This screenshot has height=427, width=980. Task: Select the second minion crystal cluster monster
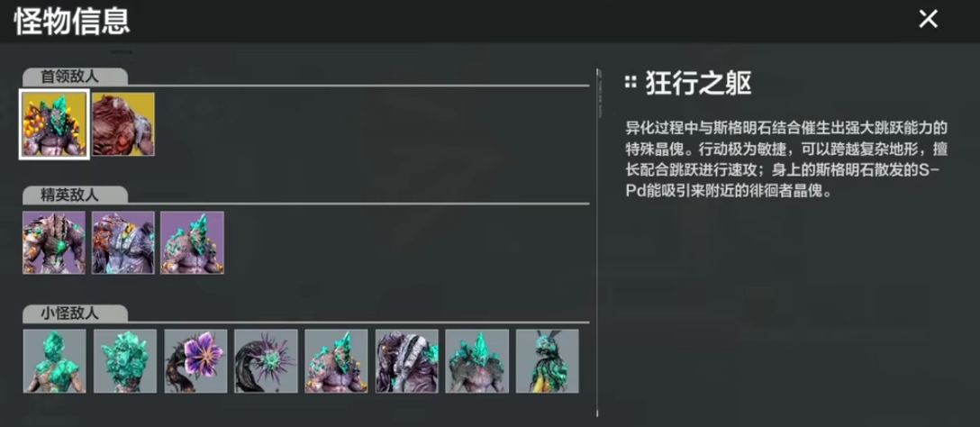point(125,361)
